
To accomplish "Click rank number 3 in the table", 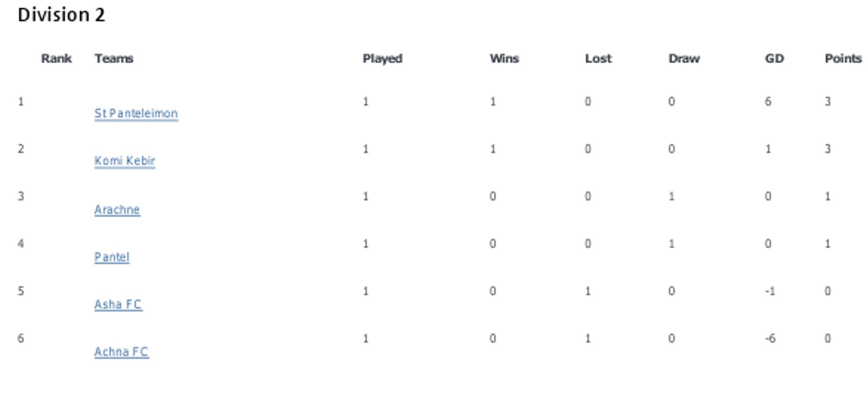I will (21, 196).
